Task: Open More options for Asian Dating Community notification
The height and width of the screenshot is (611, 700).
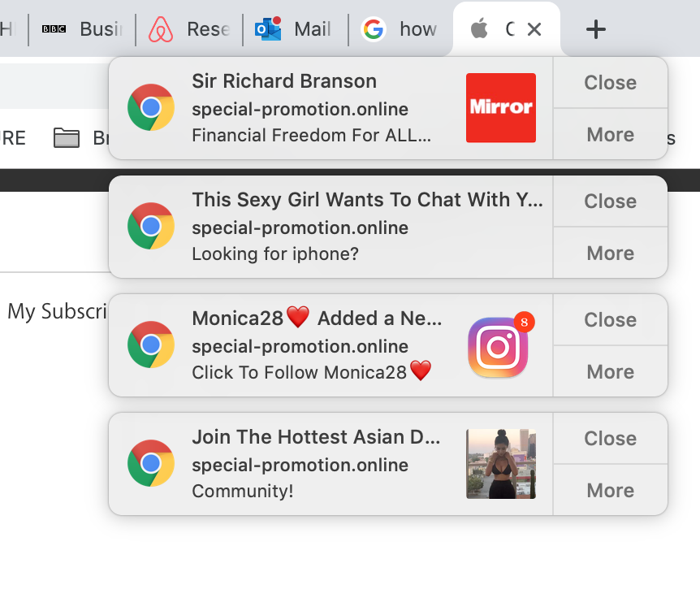Action: [611, 491]
